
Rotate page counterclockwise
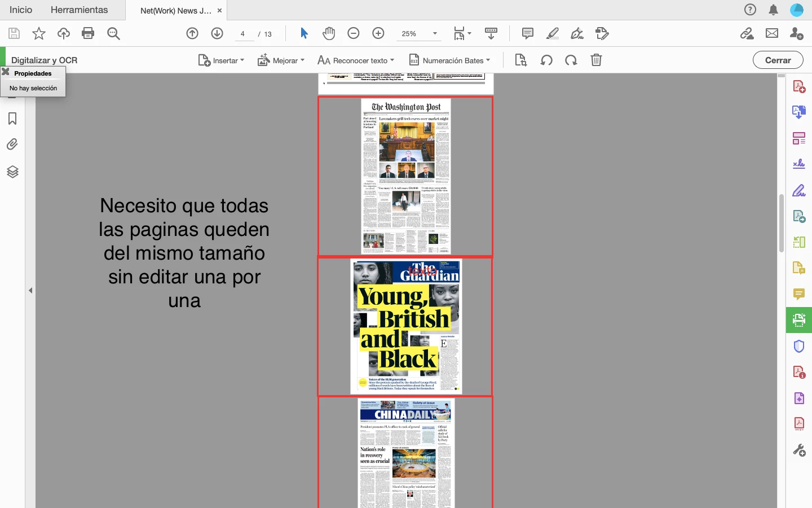click(x=546, y=60)
